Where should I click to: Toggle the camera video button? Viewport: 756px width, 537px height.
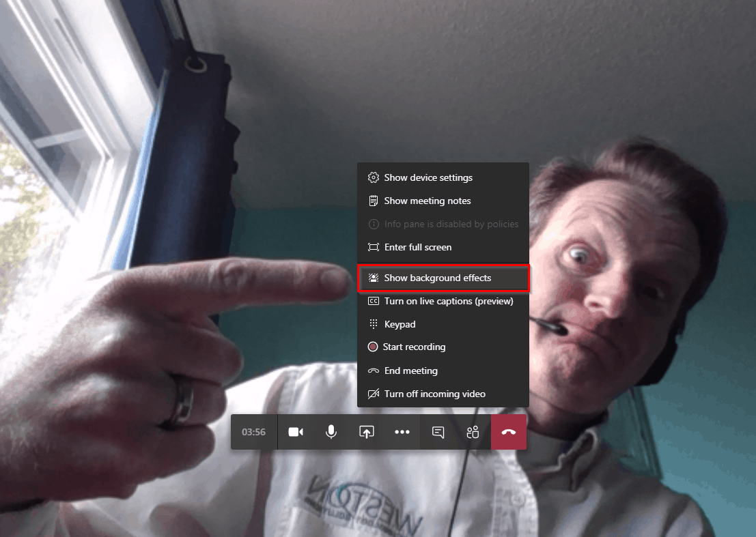pyautogui.click(x=296, y=432)
